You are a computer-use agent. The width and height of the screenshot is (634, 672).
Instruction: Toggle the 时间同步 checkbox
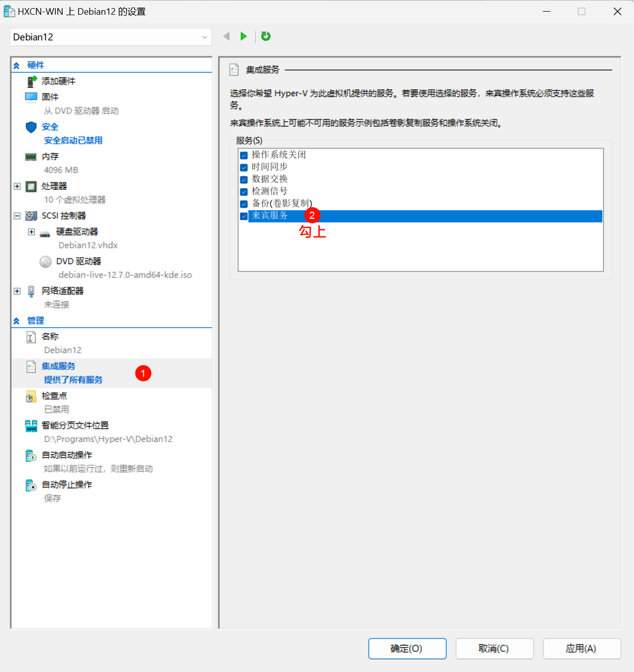244,167
